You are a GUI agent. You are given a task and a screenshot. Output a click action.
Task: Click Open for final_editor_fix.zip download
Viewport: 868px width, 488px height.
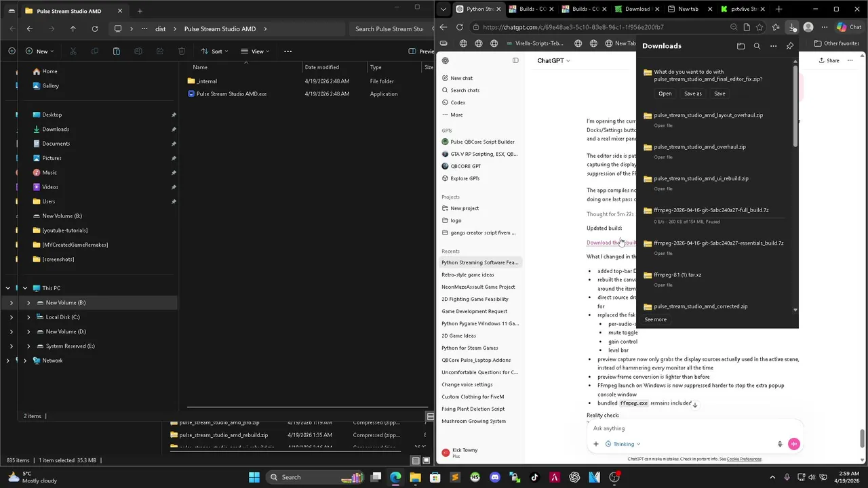pyautogui.click(x=665, y=94)
